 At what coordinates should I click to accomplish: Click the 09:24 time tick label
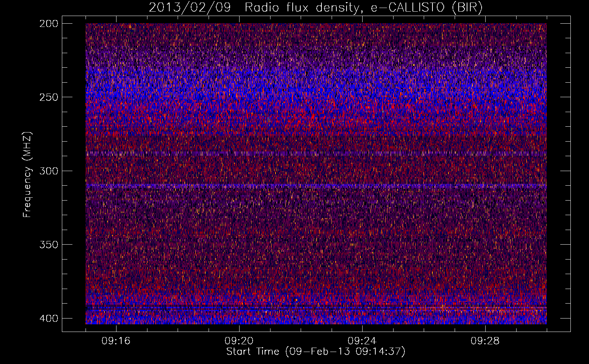(362, 341)
